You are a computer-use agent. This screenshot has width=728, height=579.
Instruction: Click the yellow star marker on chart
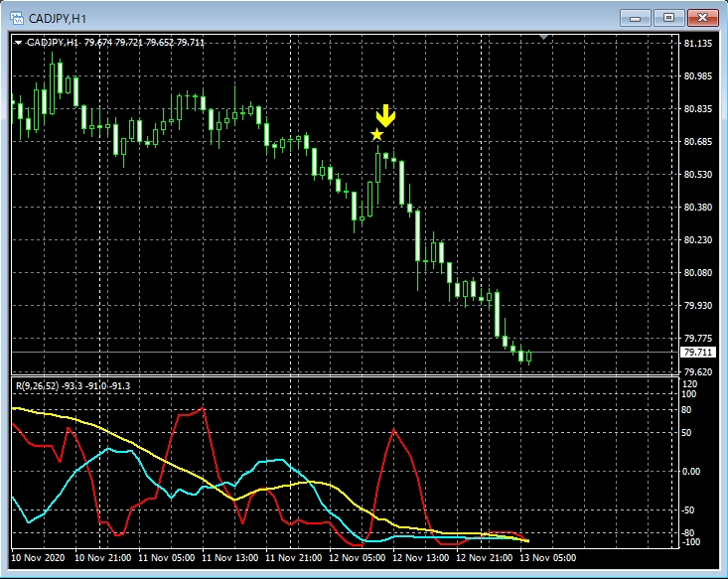(x=376, y=134)
